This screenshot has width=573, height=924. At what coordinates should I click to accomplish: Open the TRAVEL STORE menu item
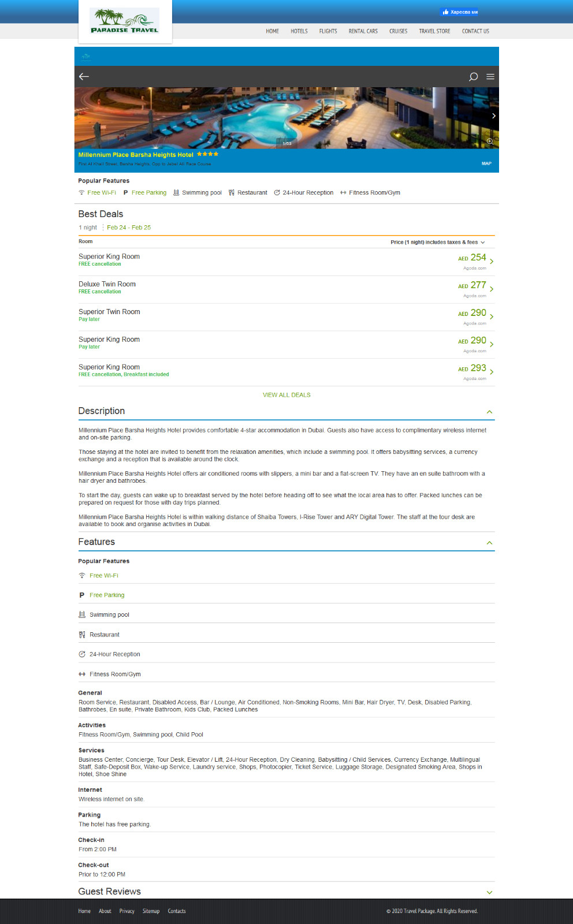tap(434, 31)
